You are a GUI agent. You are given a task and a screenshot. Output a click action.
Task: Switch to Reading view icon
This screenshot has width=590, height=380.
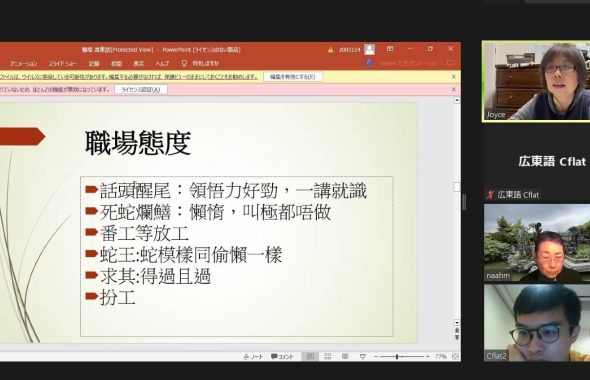[x=345, y=356]
